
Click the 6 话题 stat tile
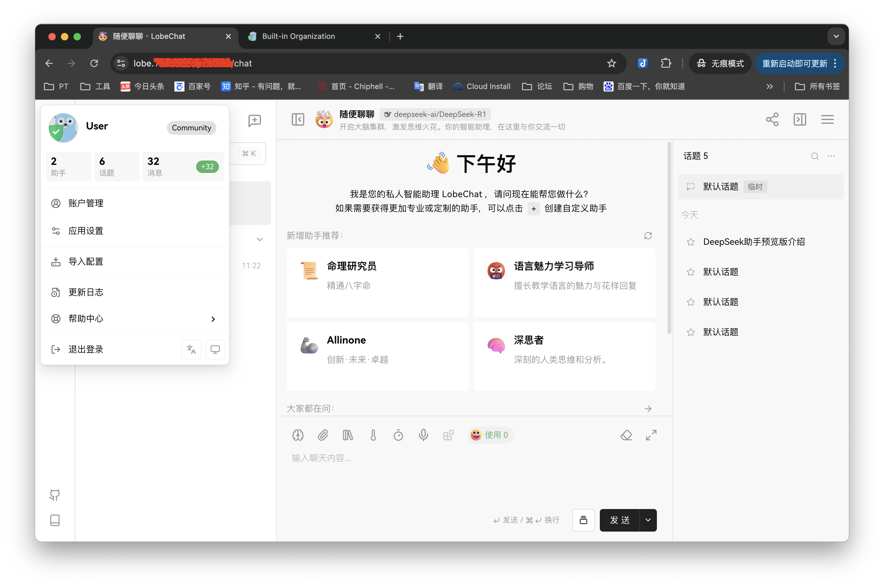click(117, 166)
